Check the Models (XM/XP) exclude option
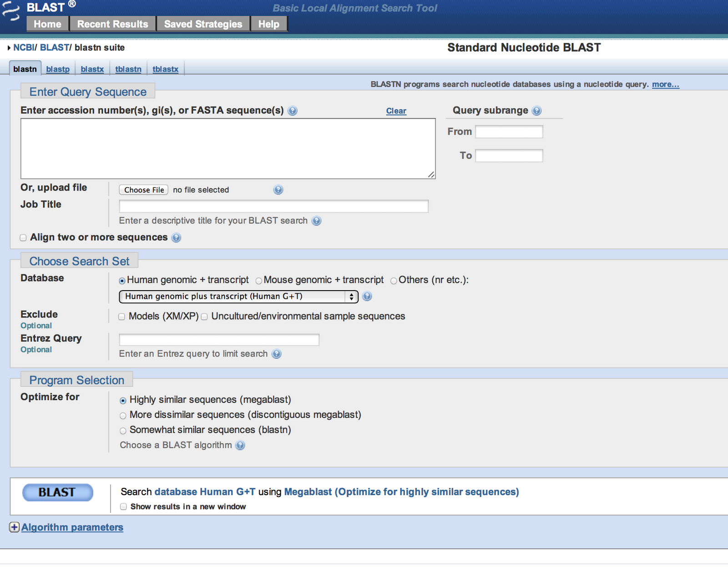Screen dimensions: 728x567 pos(122,317)
